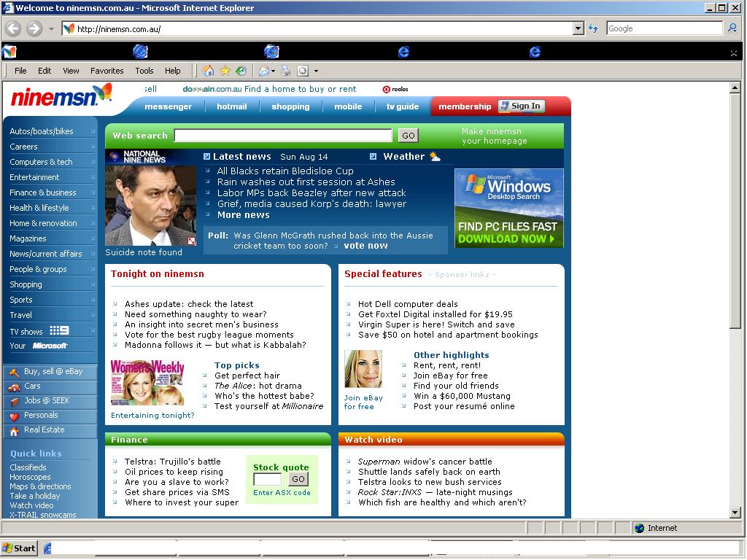Click the Buy, sell @ eBay gavel icon
This screenshot has height=560, width=747.
pyautogui.click(x=15, y=373)
